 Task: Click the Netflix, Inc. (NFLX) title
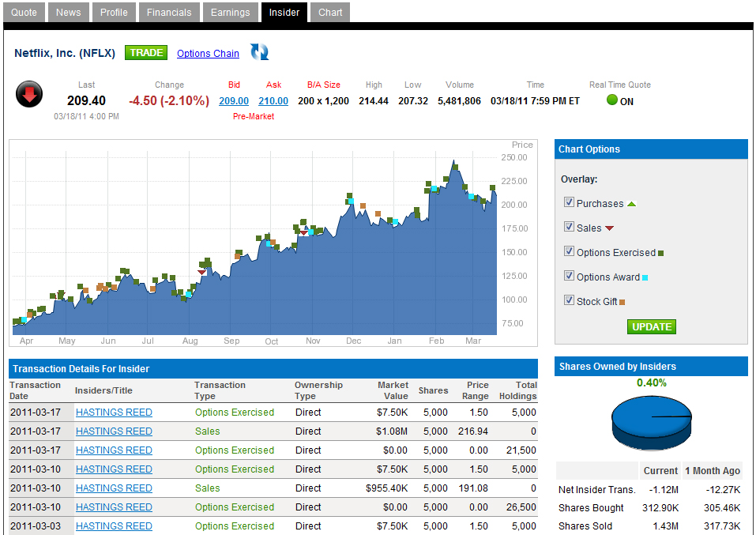pos(65,53)
